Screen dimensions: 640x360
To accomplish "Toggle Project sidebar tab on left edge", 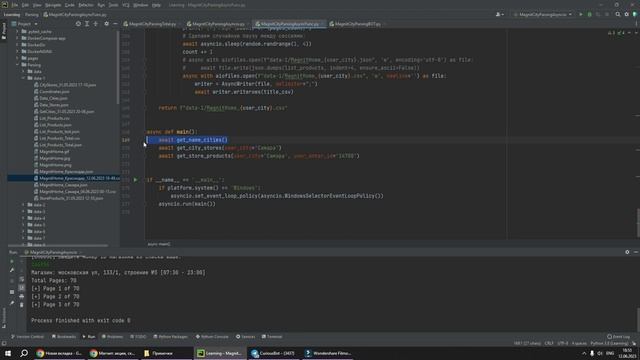I will (x=4, y=31).
